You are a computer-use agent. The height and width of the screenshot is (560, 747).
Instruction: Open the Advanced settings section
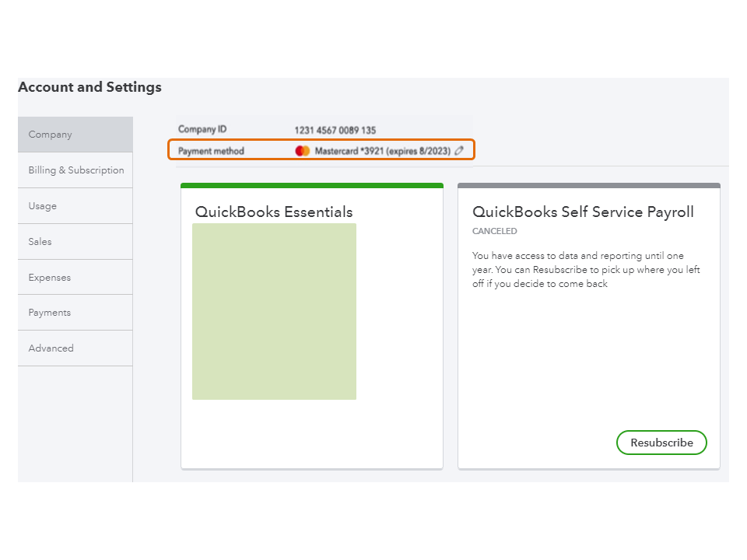pos(75,348)
